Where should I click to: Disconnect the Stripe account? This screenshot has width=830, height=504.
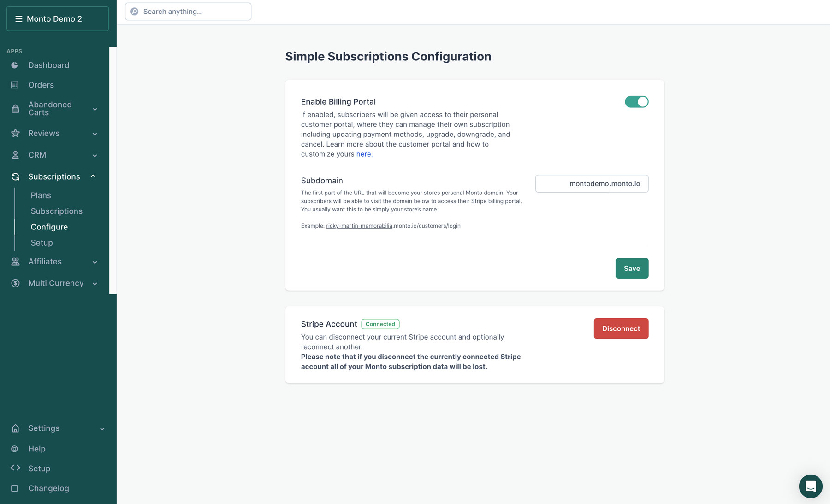pos(621,328)
